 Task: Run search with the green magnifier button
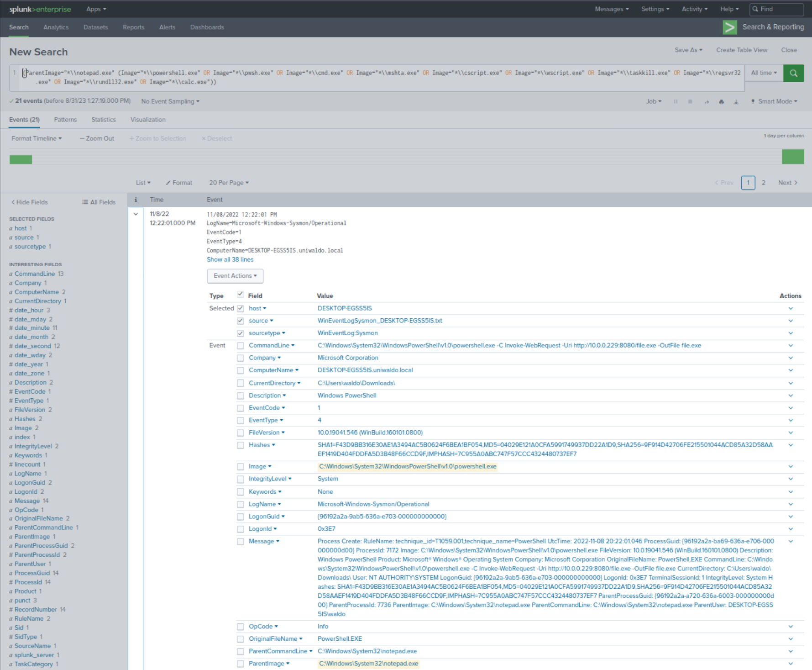pyautogui.click(x=793, y=73)
